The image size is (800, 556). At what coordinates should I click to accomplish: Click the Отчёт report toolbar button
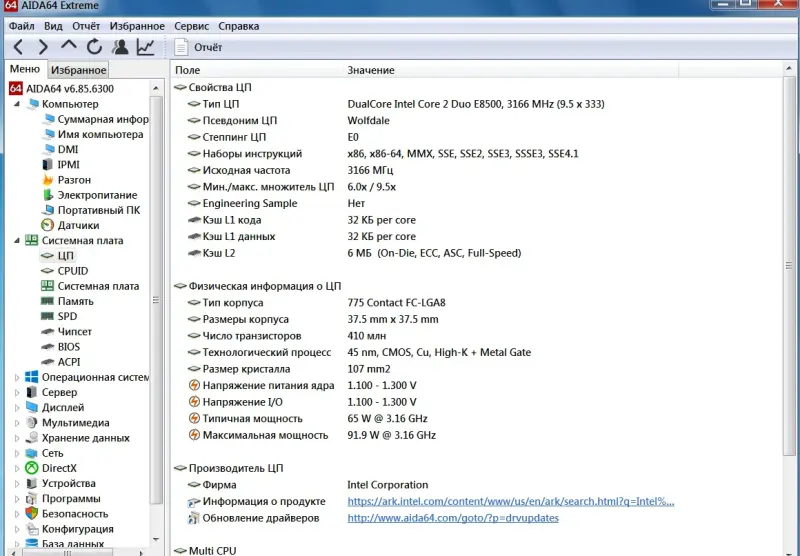pos(198,47)
